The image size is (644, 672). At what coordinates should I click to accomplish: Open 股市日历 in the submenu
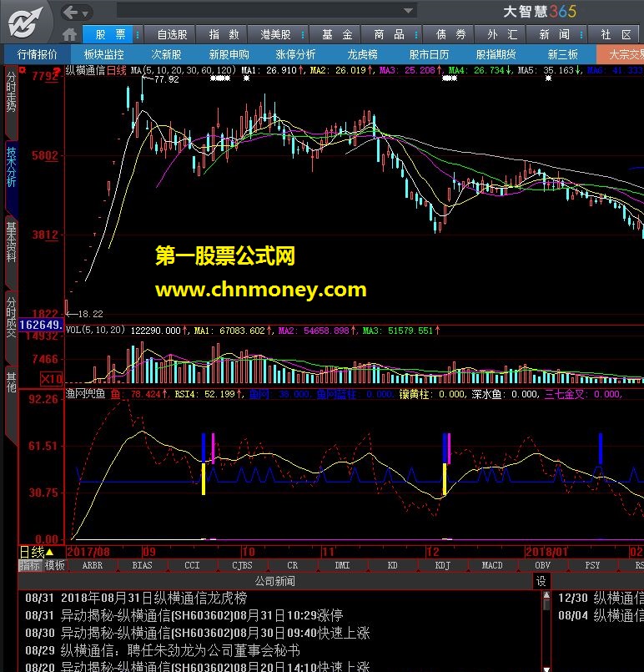[x=429, y=54]
